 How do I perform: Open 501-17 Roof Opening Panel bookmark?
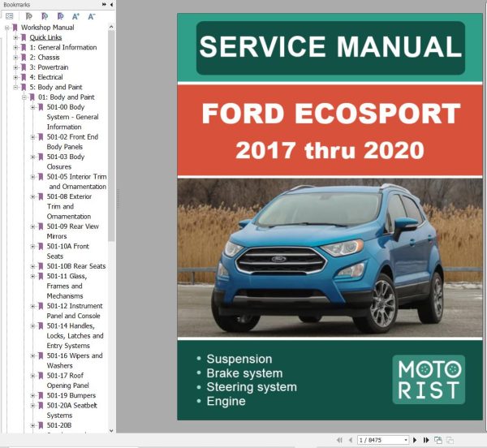pos(67,381)
